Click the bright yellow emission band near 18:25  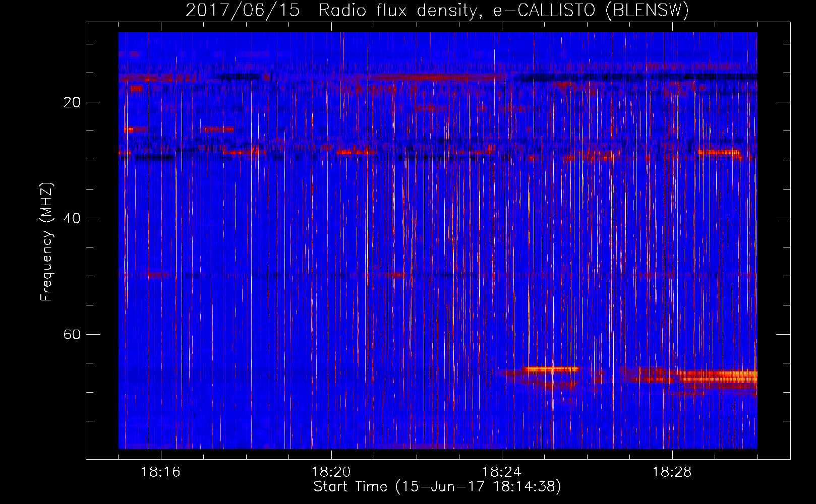click(x=551, y=369)
